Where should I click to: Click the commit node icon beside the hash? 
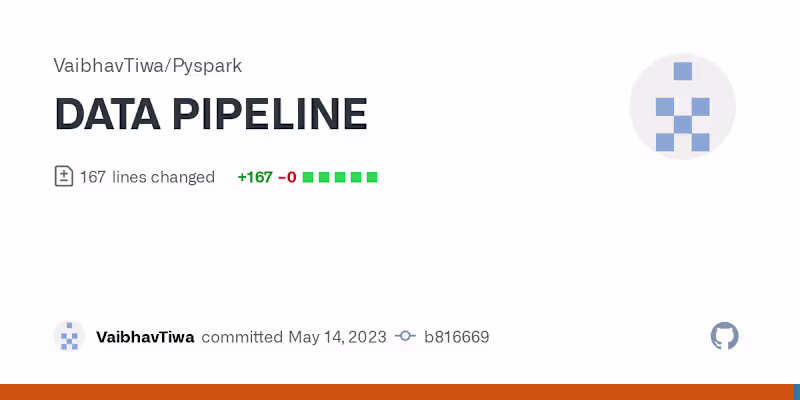(405, 337)
